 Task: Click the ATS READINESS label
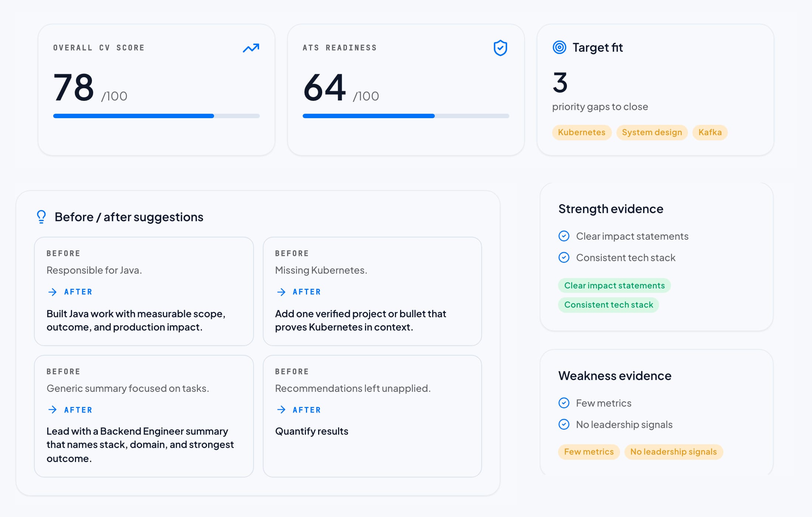[x=340, y=48]
